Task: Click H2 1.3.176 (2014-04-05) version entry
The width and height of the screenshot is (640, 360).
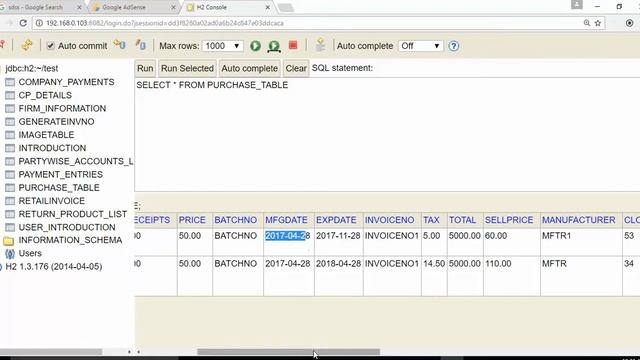Action: 53,267
